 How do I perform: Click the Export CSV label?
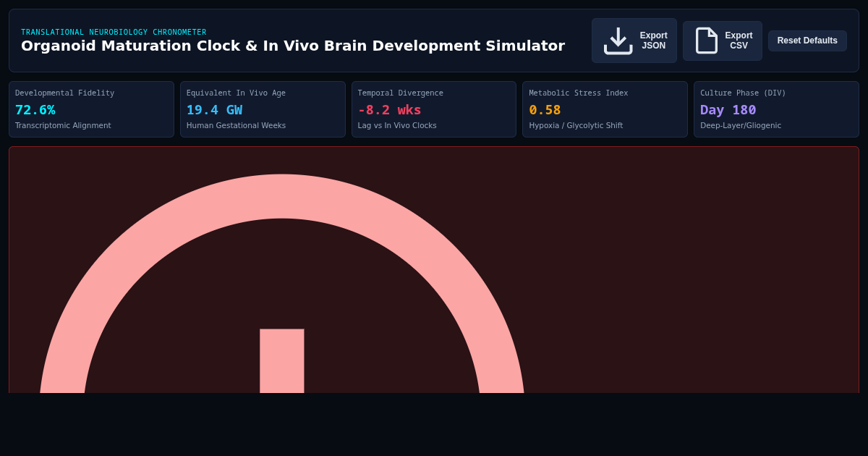click(x=739, y=41)
